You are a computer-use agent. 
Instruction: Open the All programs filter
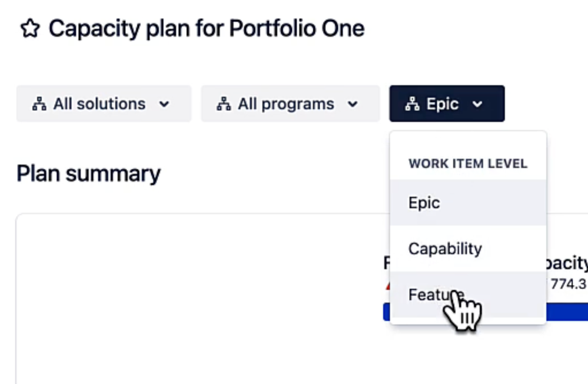[290, 104]
